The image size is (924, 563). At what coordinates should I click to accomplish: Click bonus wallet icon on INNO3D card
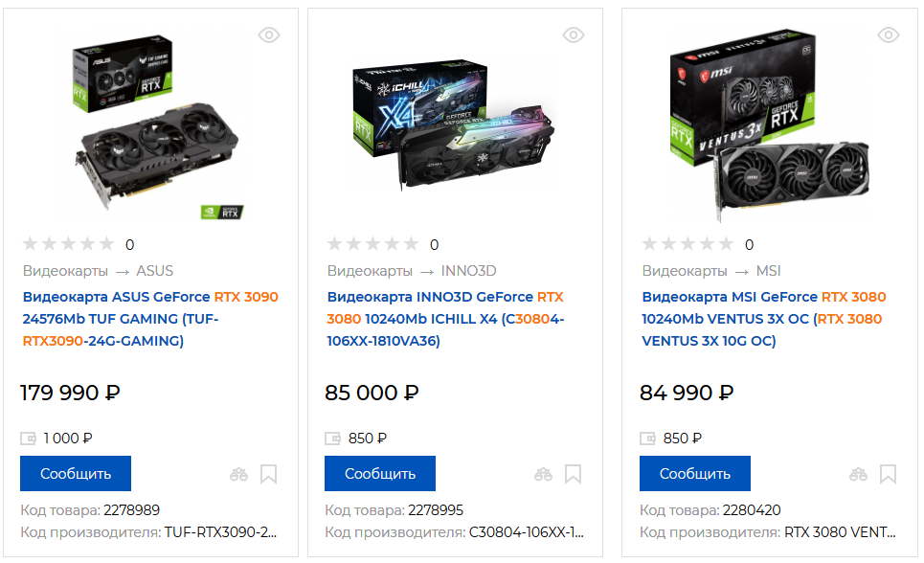pos(333,439)
